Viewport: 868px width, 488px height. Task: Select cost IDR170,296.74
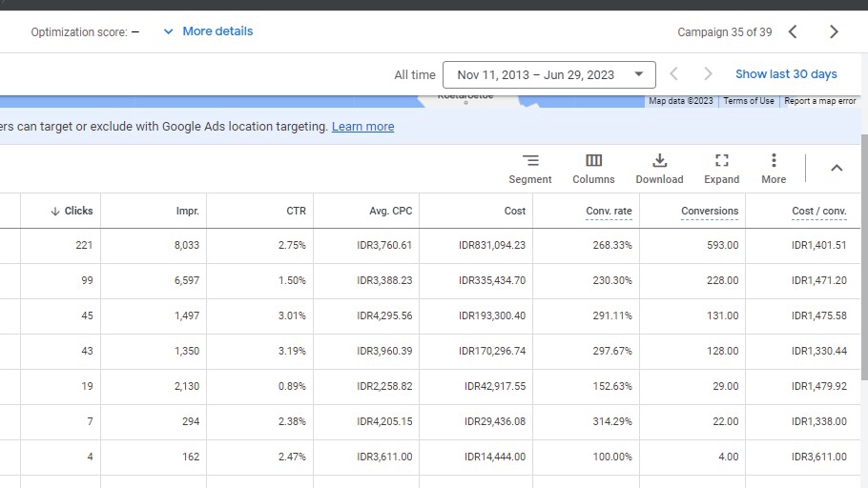tap(491, 351)
